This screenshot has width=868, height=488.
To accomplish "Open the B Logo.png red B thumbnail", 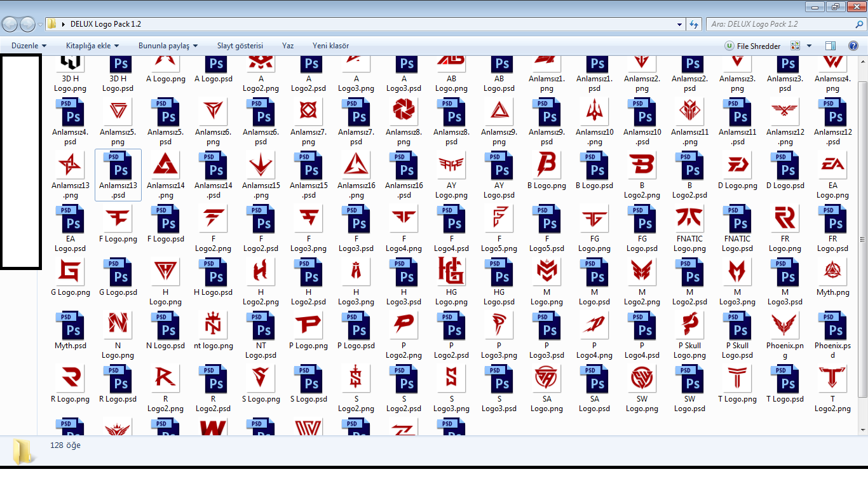I will (547, 166).
